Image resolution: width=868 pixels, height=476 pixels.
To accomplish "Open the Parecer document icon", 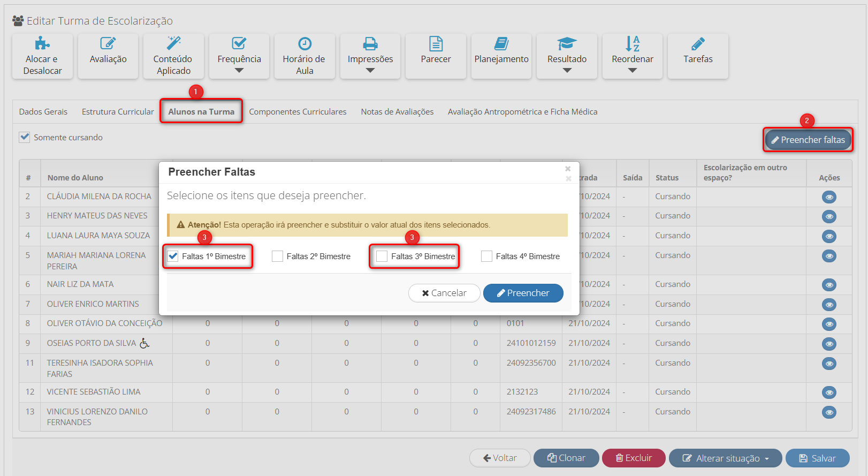I will tap(436, 43).
